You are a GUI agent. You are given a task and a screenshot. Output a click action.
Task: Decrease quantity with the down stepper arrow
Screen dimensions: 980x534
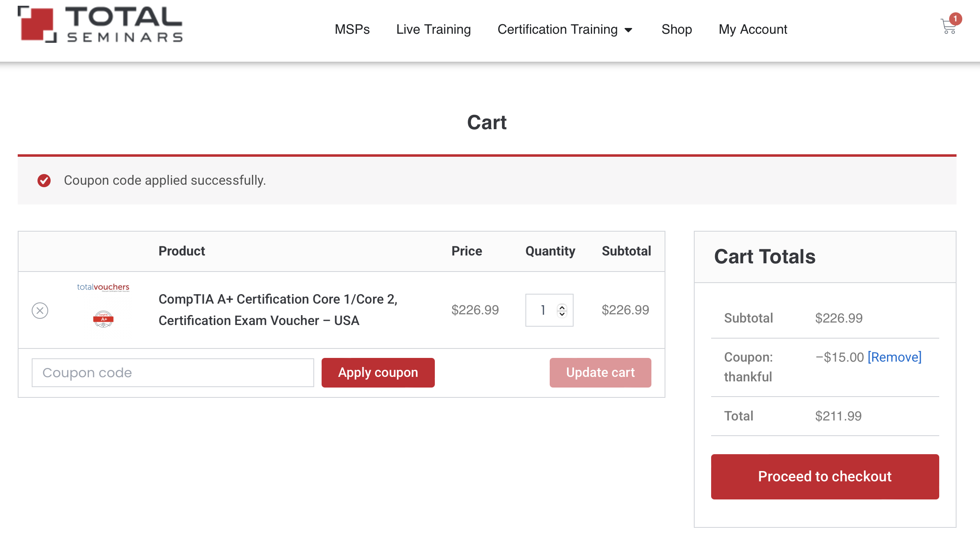click(562, 314)
